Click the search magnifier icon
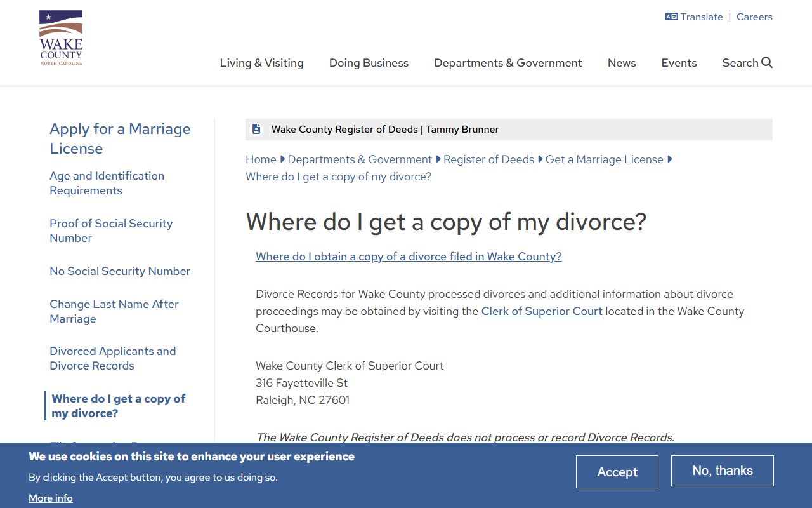This screenshot has width=812, height=508. (x=767, y=62)
